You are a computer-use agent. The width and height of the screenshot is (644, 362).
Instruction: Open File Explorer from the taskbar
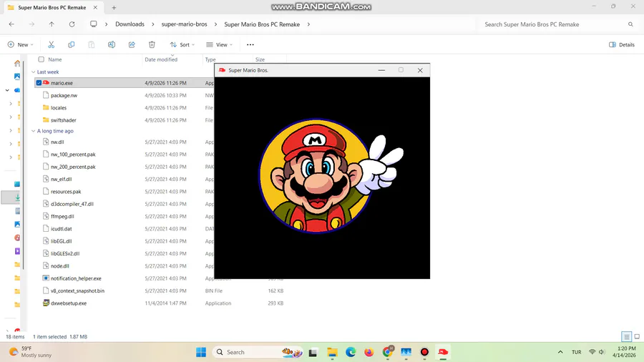(332, 352)
